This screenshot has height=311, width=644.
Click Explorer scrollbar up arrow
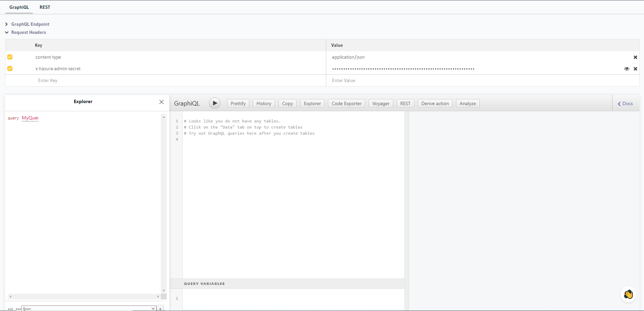pos(164,117)
